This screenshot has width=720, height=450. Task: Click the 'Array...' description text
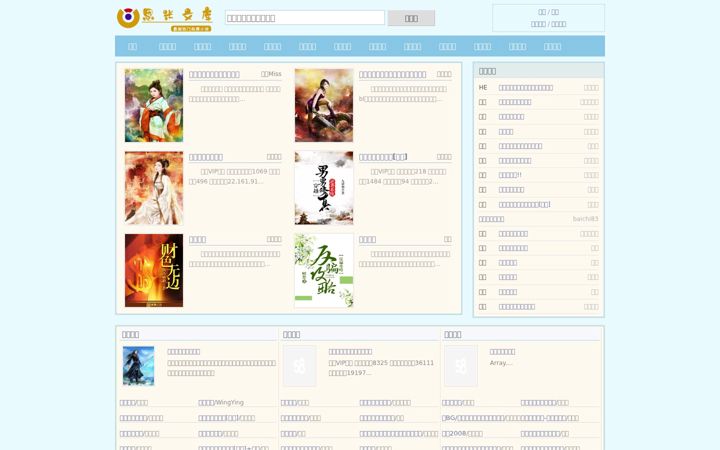pos(501,363)
